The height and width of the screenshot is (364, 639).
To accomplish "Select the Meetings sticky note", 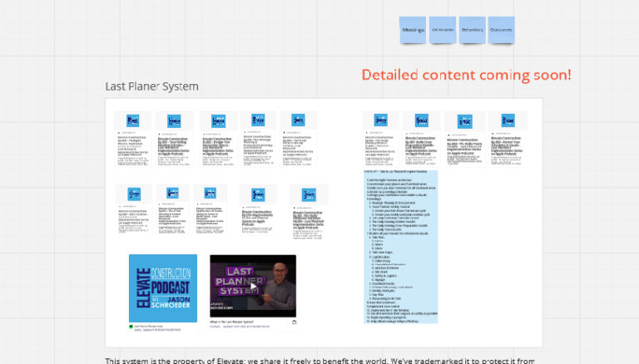I will coord(414,30).
